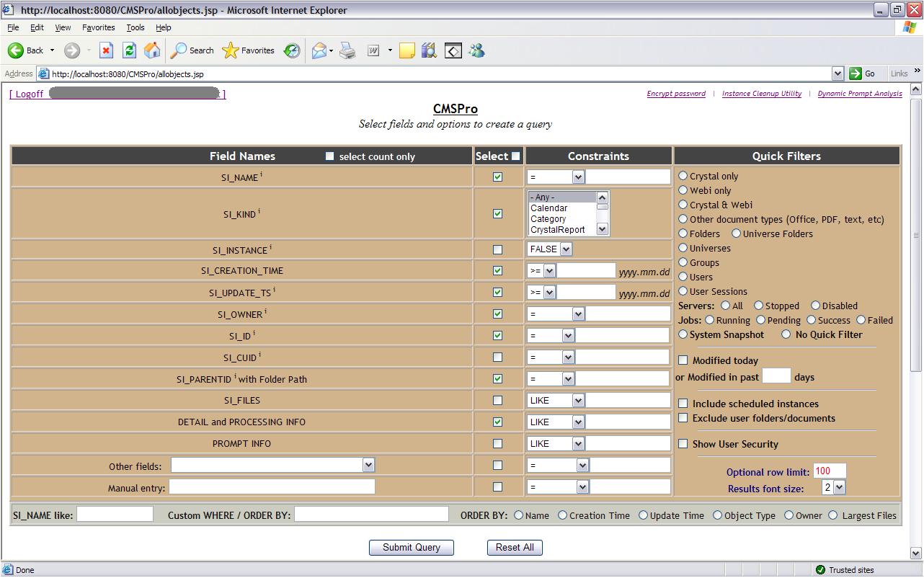Click Custom WHERE / ORDER BY field
This screenshot has height=578, width=924.
[372, 514]
